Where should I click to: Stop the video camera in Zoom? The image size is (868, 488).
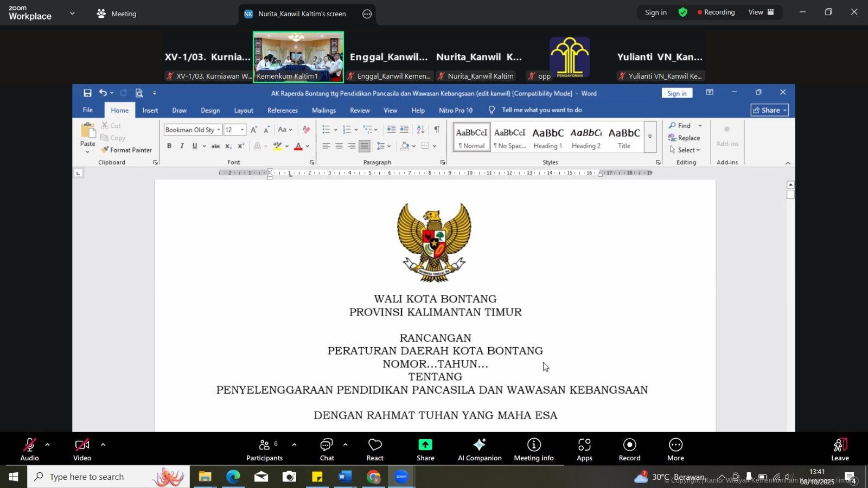tap(82, 449)
